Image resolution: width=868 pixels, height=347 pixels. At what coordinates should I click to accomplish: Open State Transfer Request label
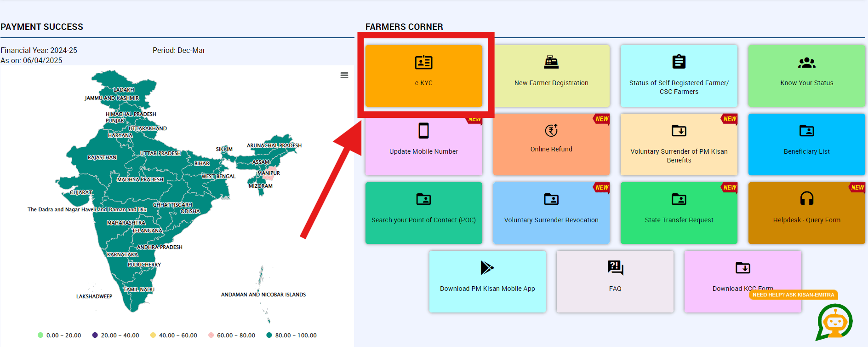[x=679, y=220]
